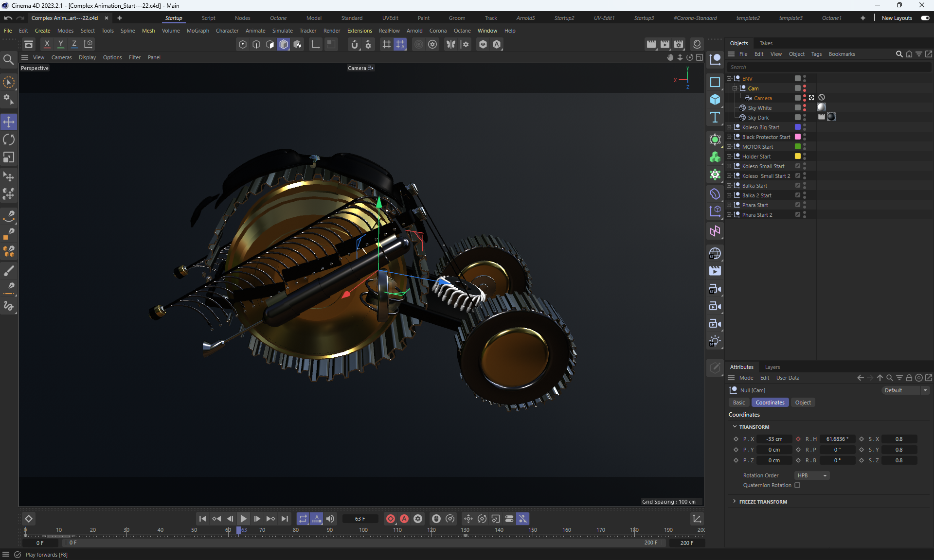Toggle the New Layouts switch
The image size is (934, 560).
pos(925,18)
